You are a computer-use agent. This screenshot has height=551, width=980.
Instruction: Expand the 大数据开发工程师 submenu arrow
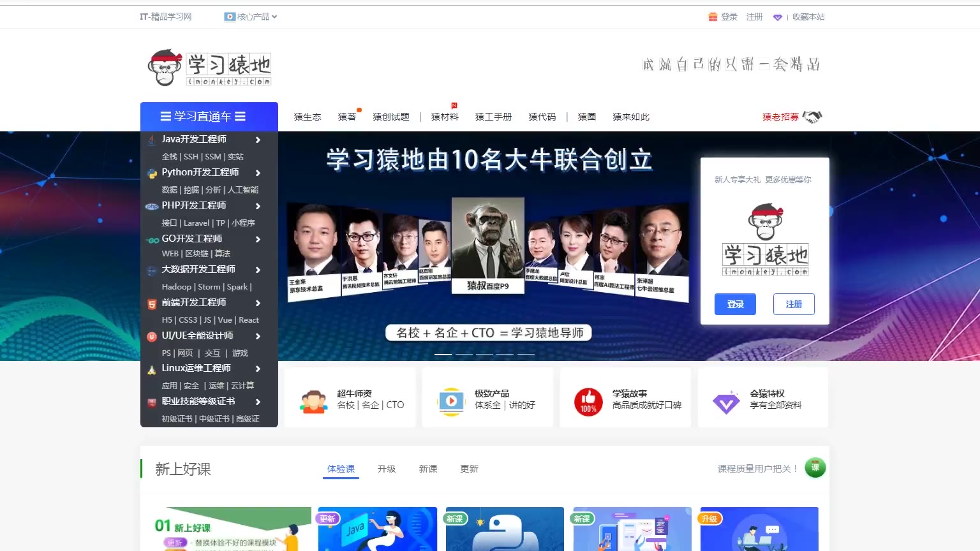[258, 270]
